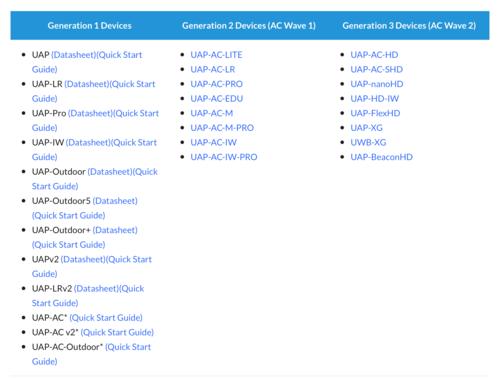The height and width of the screenshot is (378, 500).
Task: Open the UAP-nanoHD link
Action: tap(377, 84)
